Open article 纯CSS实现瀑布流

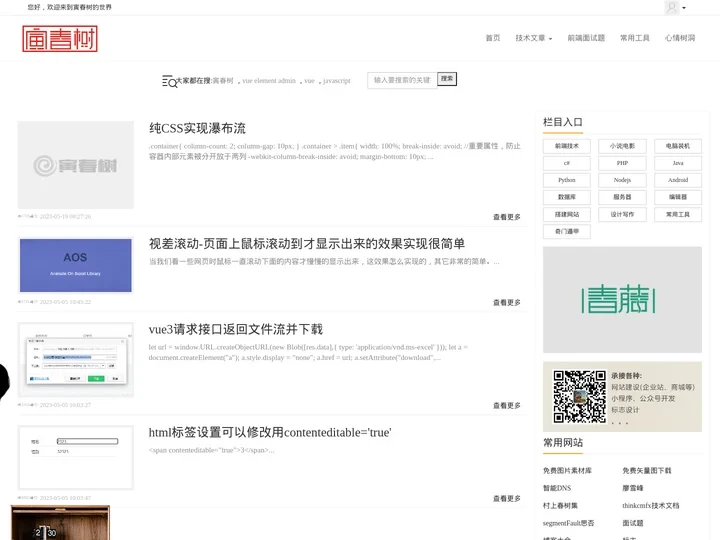[197, 128]
